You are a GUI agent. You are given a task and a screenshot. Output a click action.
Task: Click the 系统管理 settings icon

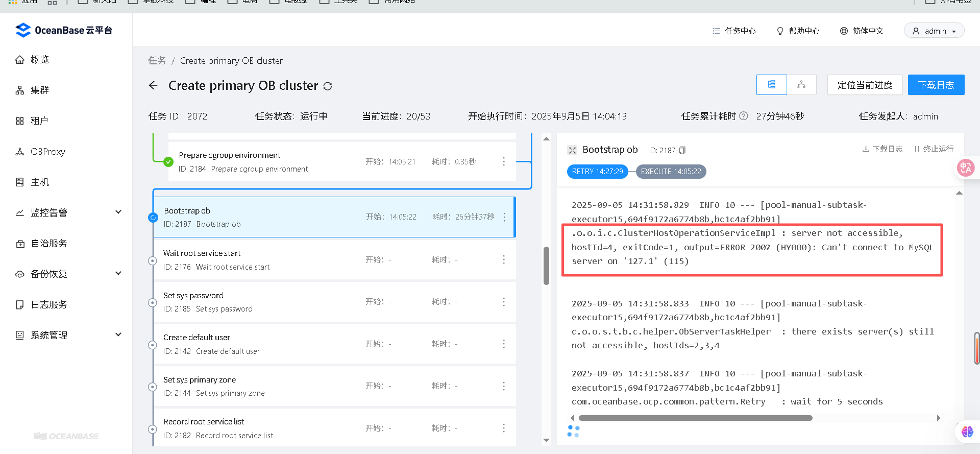pos(20,336)
